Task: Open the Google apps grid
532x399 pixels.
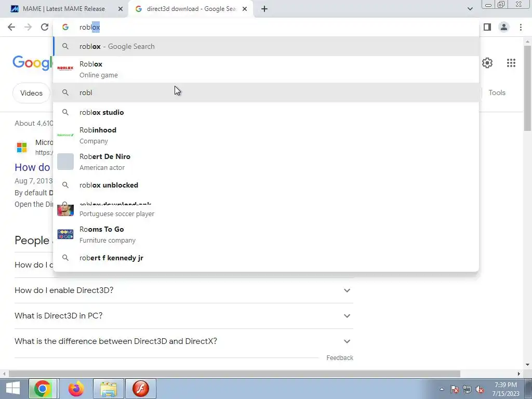Action: 511,63
